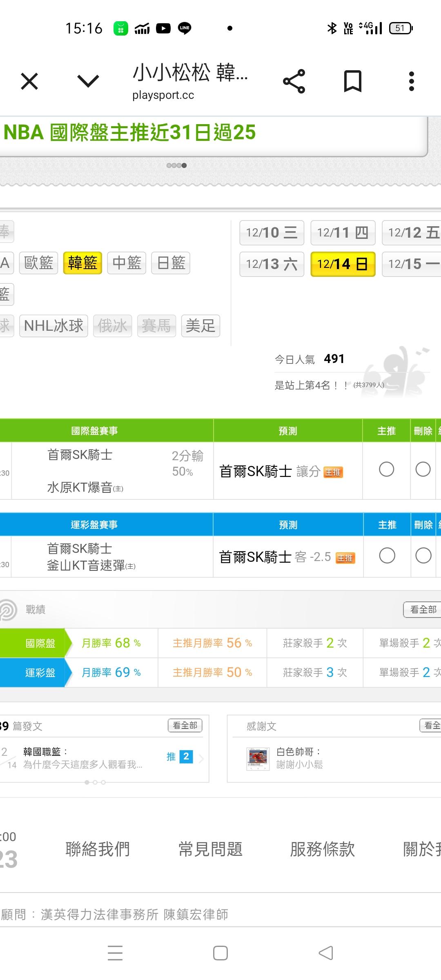
Task: Select the 12/13 六 date tab
Action: [x=272, y=264]
